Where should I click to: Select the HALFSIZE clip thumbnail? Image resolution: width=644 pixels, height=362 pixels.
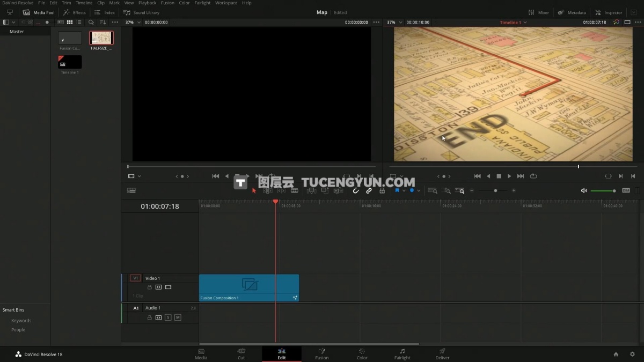pos(101,38)
